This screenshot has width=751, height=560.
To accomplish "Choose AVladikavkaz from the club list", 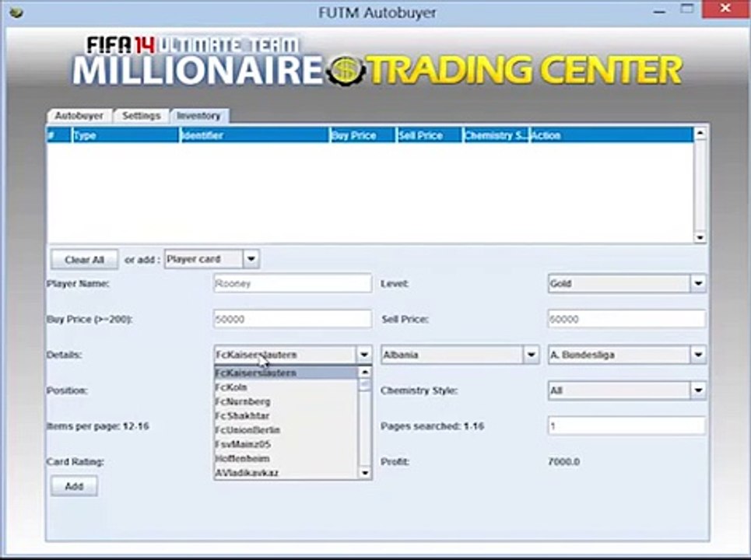I will tap(286, 473).
